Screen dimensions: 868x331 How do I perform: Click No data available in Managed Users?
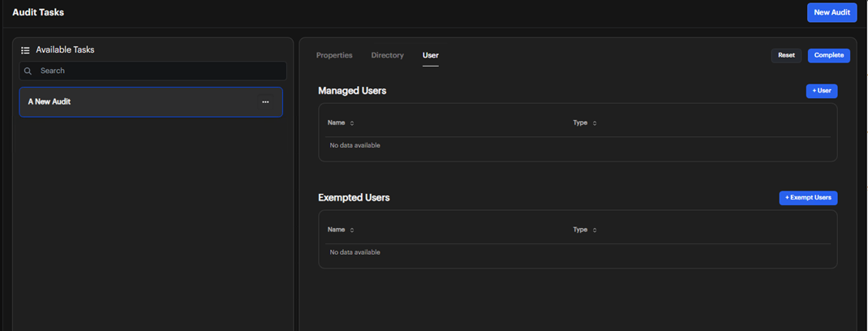point(355,145)
